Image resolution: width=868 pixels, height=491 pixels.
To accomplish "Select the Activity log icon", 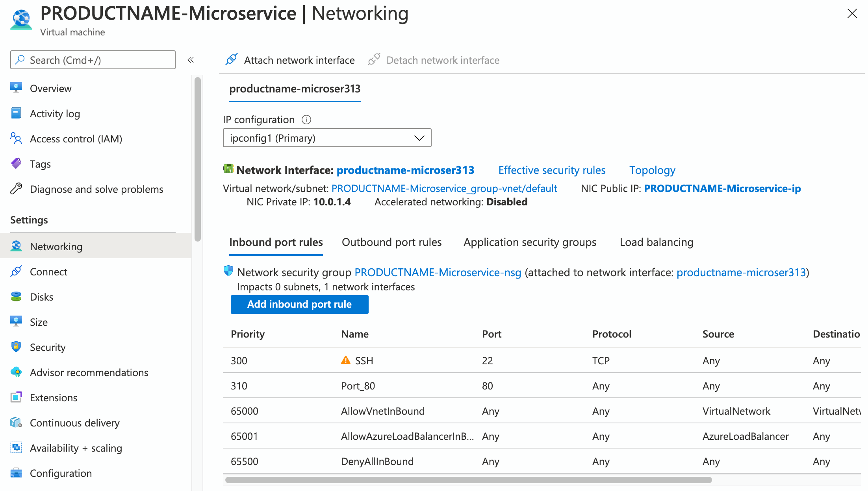I will coord(16,113).
